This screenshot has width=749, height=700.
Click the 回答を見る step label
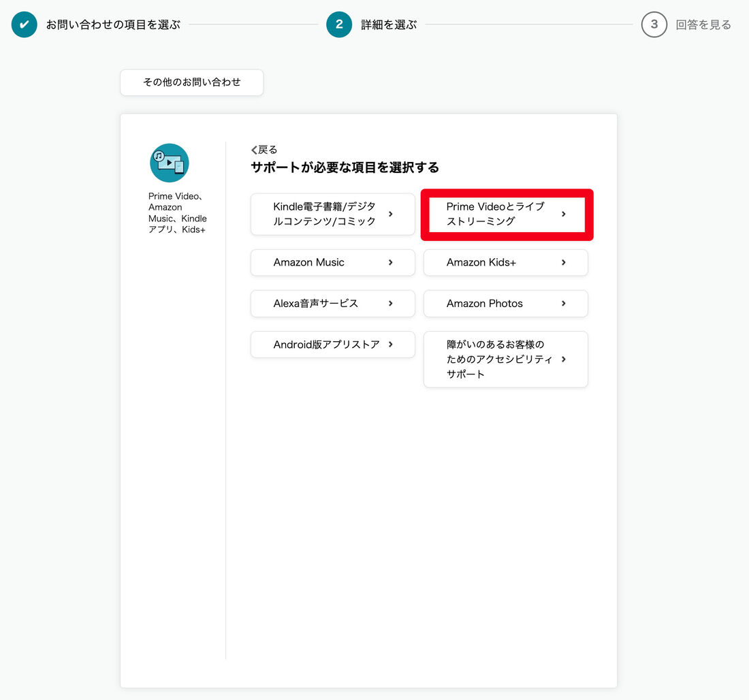703,25
